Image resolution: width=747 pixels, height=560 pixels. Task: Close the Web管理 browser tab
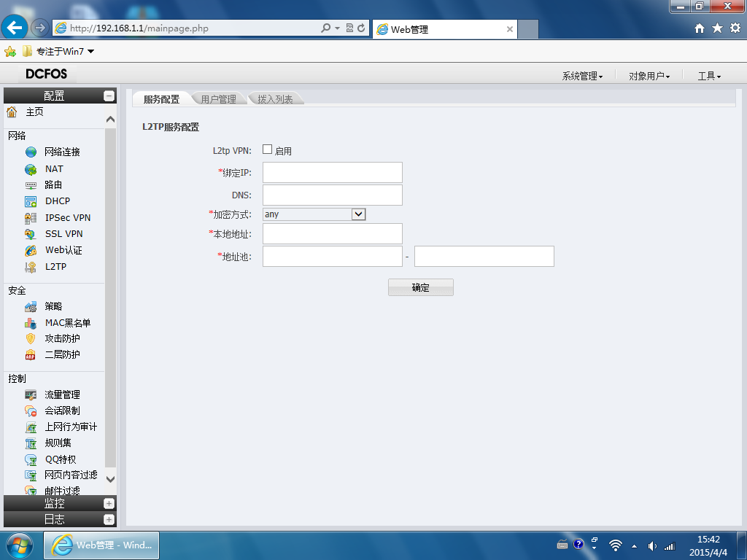click(510, 29)
